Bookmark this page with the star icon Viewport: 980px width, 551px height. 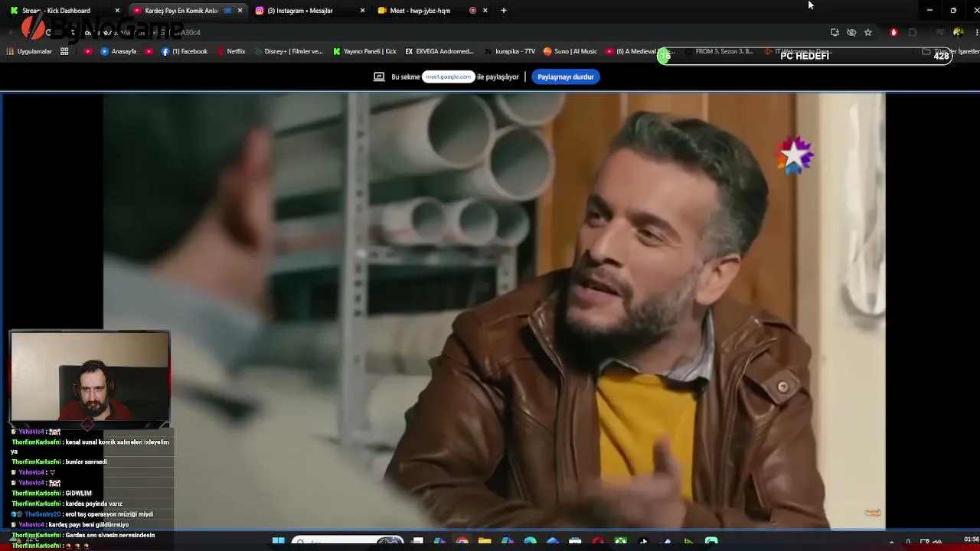click(867, 32)
